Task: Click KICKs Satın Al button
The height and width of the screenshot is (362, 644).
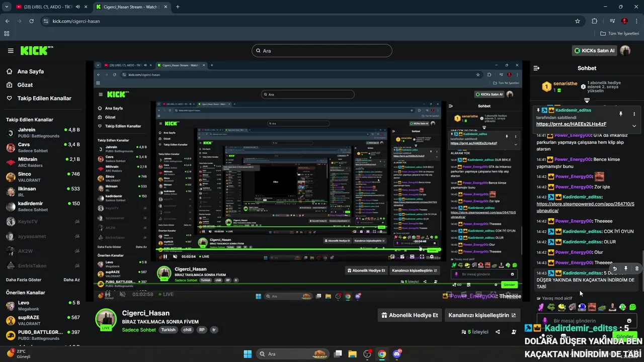Action: (595, 51)
